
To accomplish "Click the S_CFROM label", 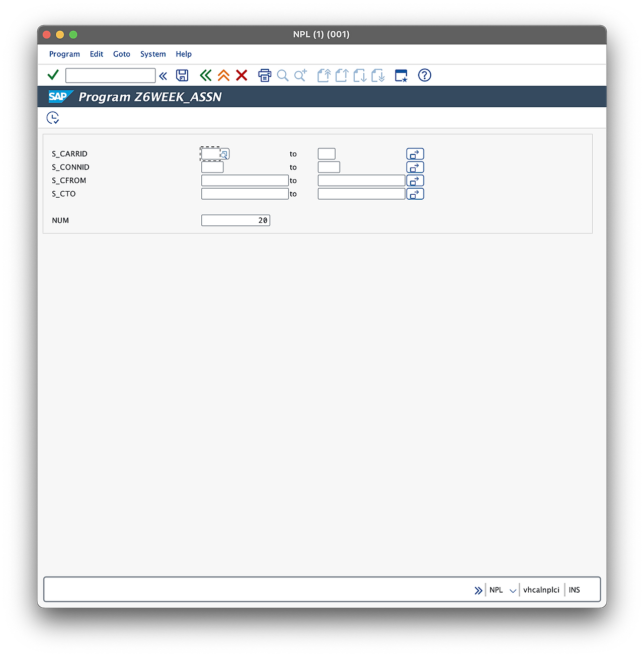I will click(x=69, y=180).
